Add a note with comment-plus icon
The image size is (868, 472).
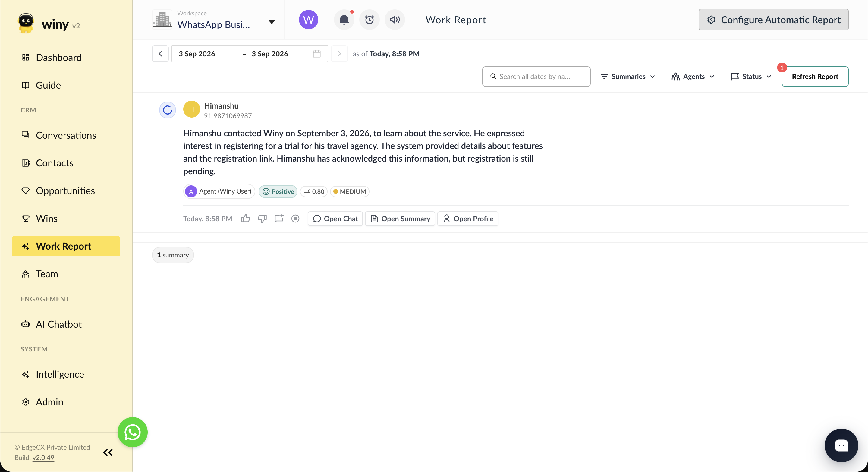[279, 218]
